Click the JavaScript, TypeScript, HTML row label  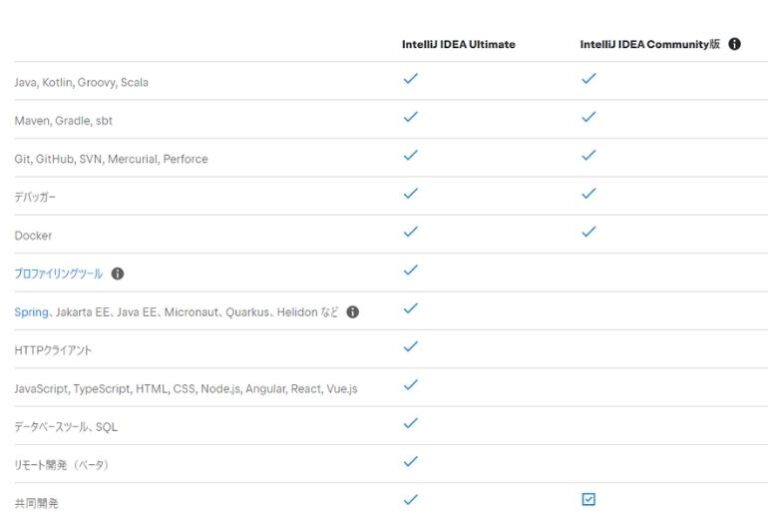pyautogui.click(x=185, y=389)
